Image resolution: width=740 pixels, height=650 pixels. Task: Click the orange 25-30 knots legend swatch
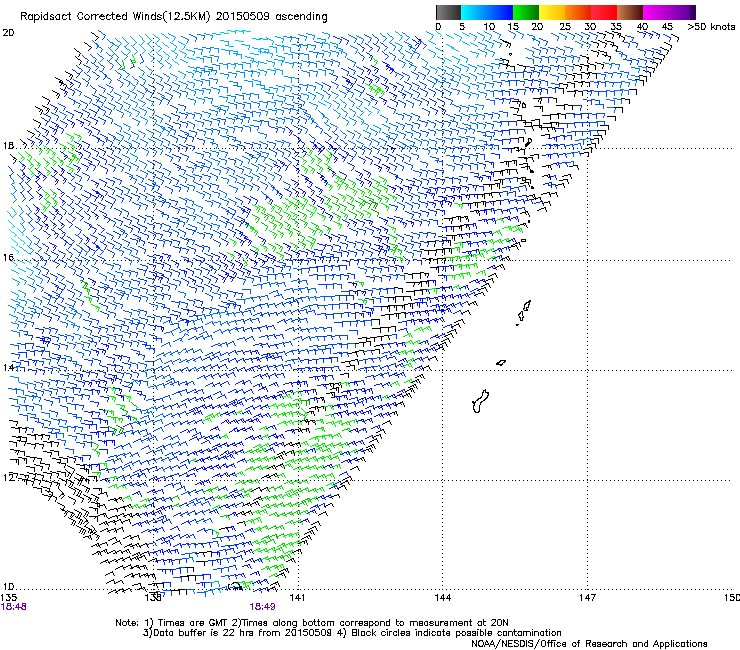pos(578,12)
